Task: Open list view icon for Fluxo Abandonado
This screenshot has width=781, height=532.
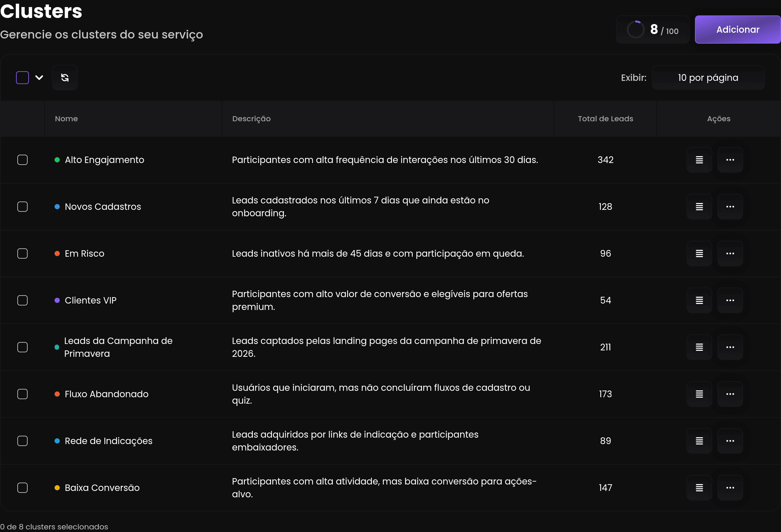Action: point(699,394)
